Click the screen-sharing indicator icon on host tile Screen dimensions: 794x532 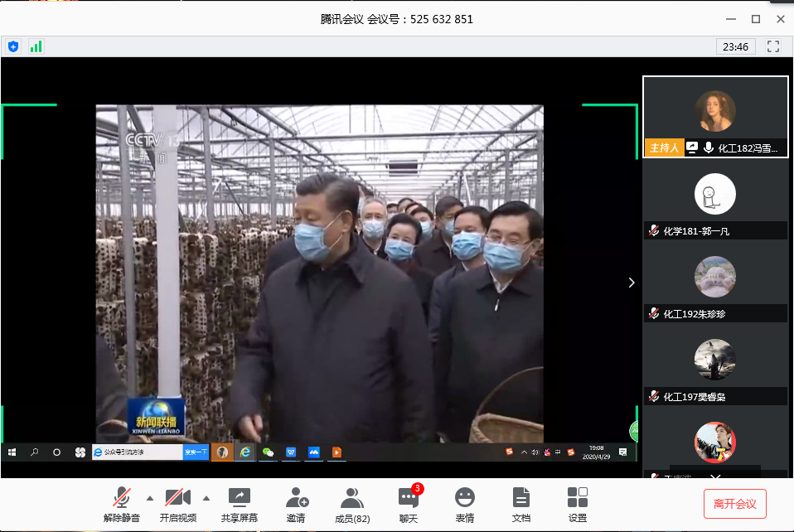(692, 148)
